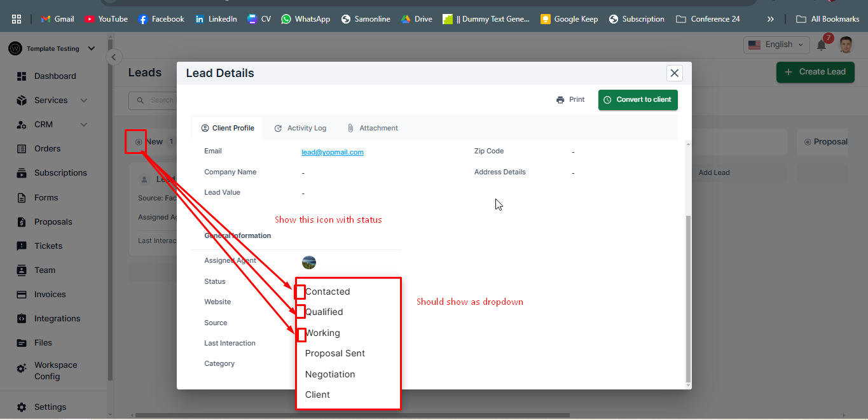Open the Dummy Text Generator bookmark
This screenshot has width=868, height=420.
click(x=486, y=19)
